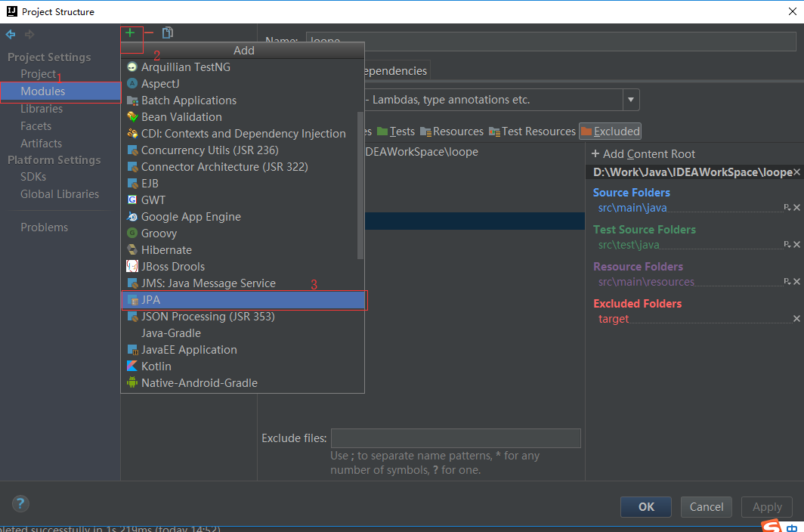Open the Dependencies tab
This screenshot has height=532, width=804.
394,71
